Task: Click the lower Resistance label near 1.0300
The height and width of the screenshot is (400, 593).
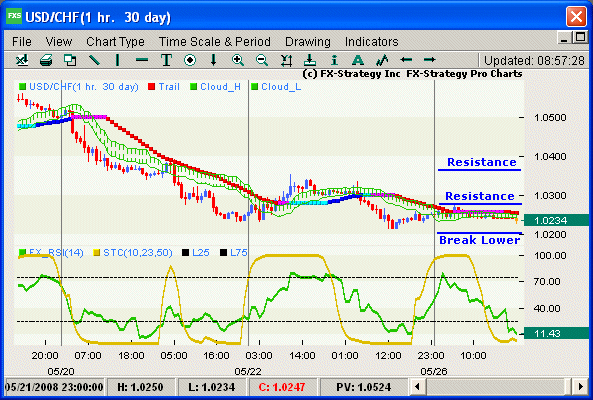Action: (x=480, y=196)
